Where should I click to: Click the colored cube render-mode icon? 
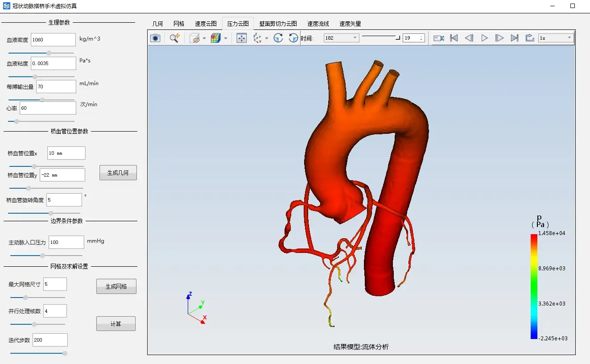216,38
